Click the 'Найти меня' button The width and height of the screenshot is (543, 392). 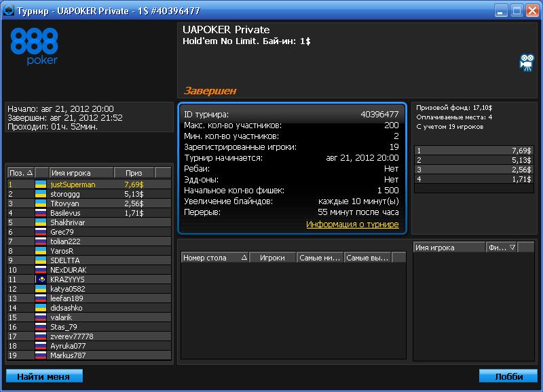[44, 376]
